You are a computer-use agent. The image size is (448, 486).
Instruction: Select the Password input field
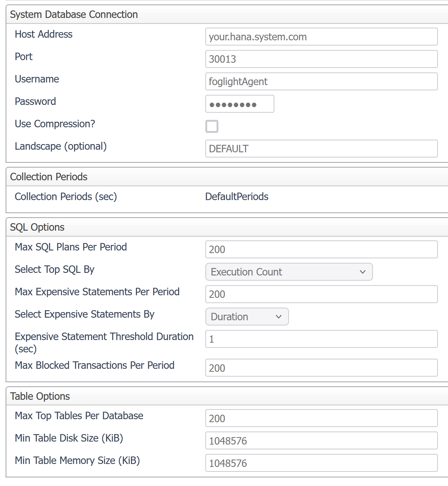(240, 104)
